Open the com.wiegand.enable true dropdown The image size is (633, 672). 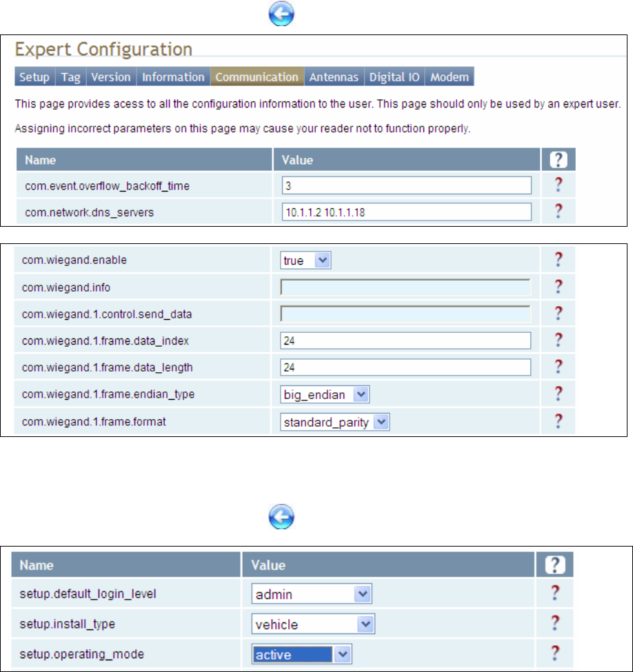[305, 260]
